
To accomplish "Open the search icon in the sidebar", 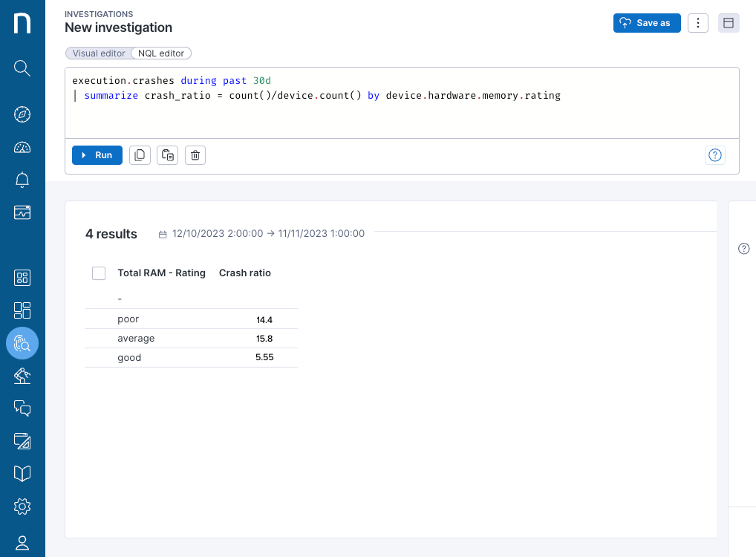I will [x=22, y=68].
